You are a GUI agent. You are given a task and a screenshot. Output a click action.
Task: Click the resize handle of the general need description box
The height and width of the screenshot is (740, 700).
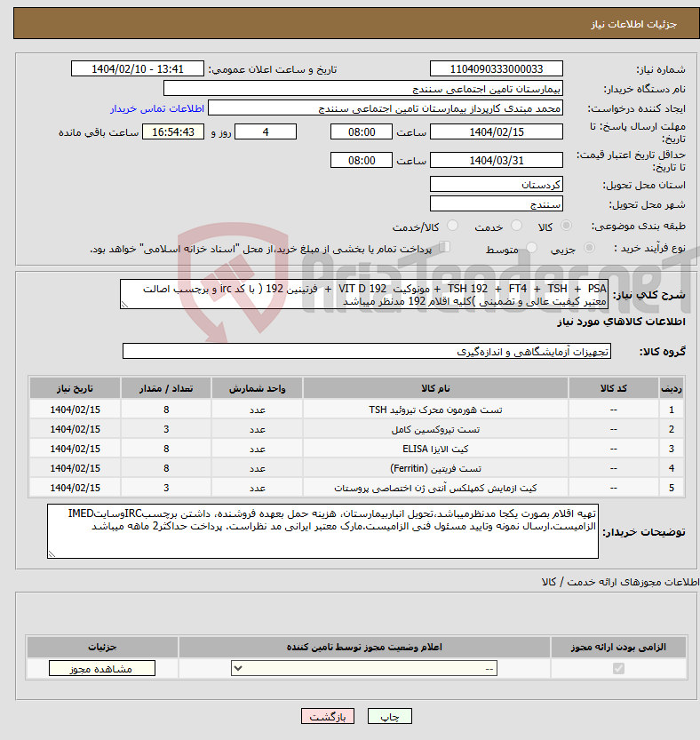click(124, 305)
